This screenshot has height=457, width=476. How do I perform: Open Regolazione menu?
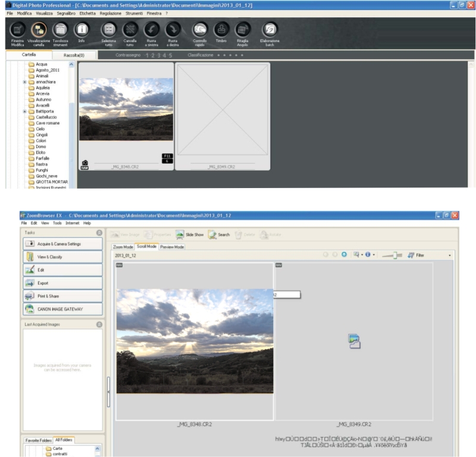(x=111, y=13)
